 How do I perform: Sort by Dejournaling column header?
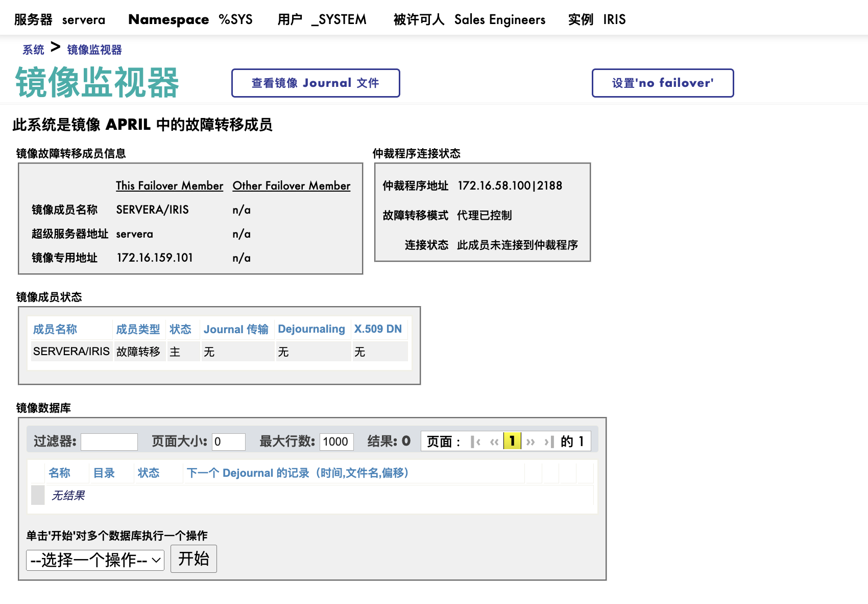(x=311, y=329)
